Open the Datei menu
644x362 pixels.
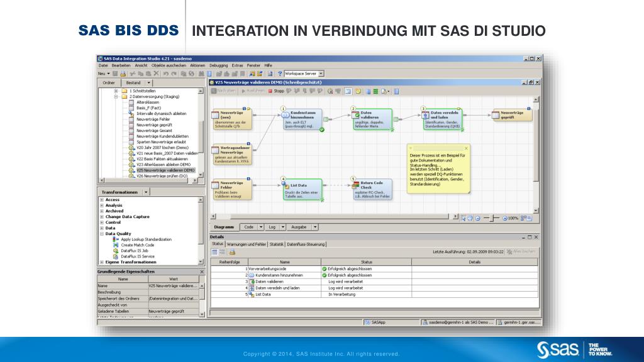(103, 65)
